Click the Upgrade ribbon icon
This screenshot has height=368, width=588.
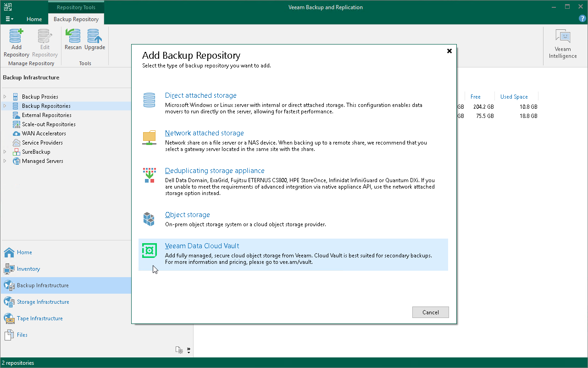tap(95, 39)
